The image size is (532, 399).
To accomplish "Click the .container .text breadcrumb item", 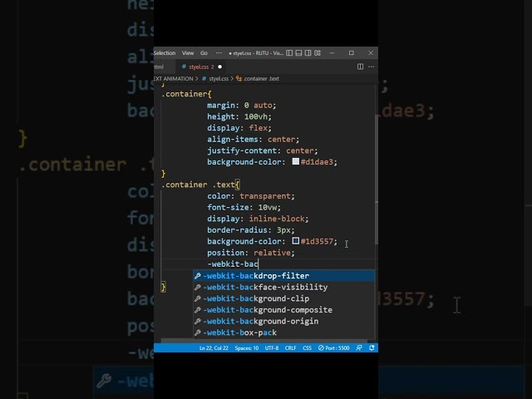I will pyautogui.click(x=261, y=78).
